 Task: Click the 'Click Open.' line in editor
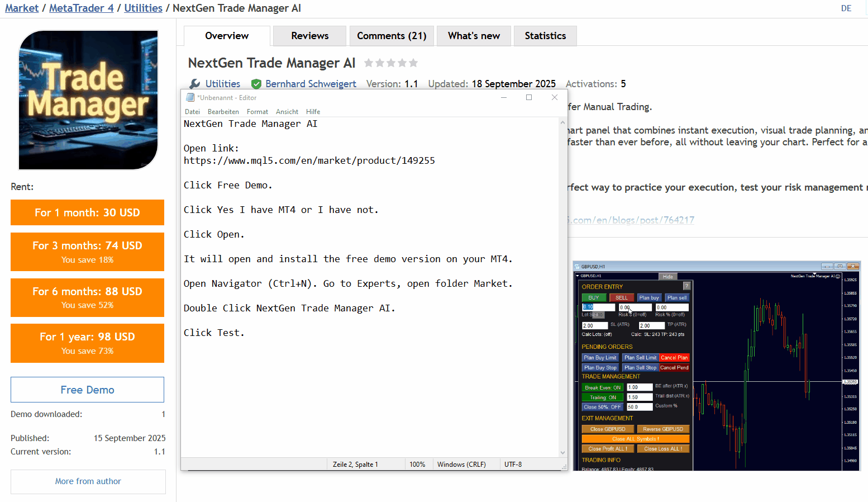214,234
